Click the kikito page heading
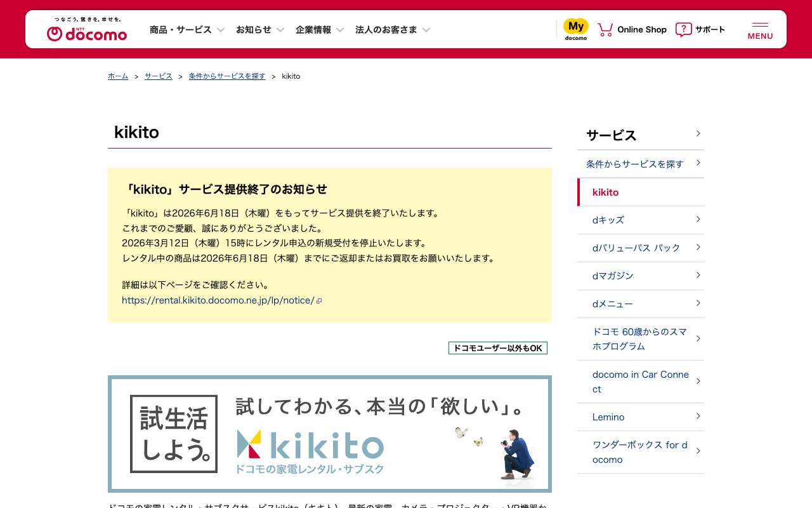 136,132
